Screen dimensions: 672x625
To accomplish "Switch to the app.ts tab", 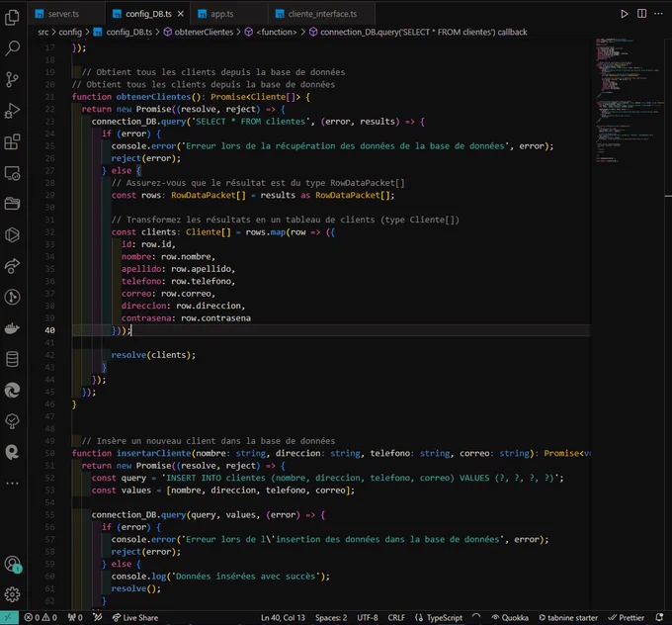I will (221, 14).
